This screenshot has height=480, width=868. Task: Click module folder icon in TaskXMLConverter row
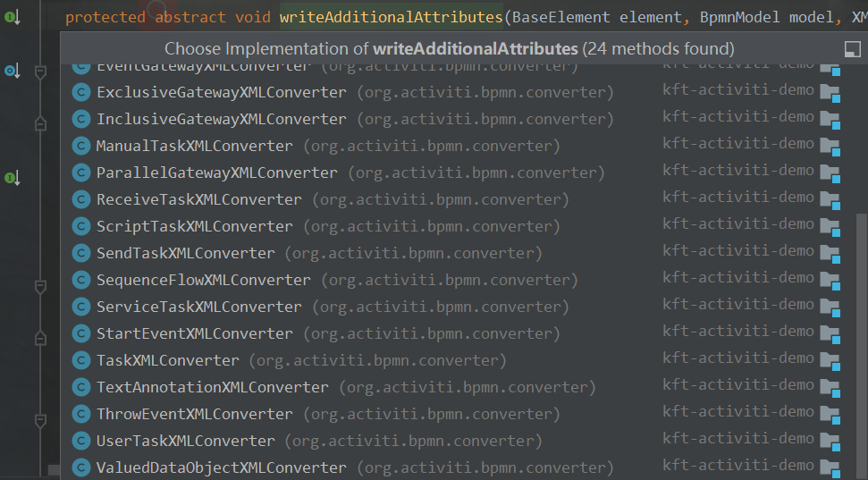830,361
